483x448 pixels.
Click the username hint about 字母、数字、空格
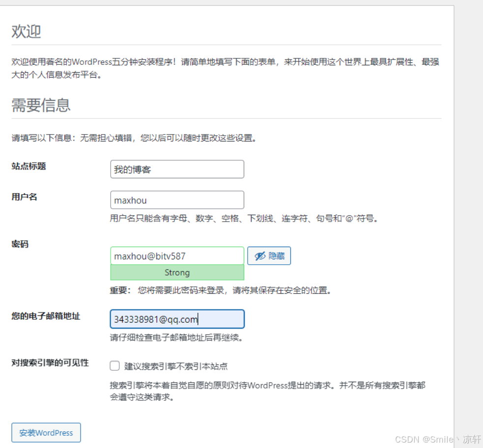pos(244,219)
